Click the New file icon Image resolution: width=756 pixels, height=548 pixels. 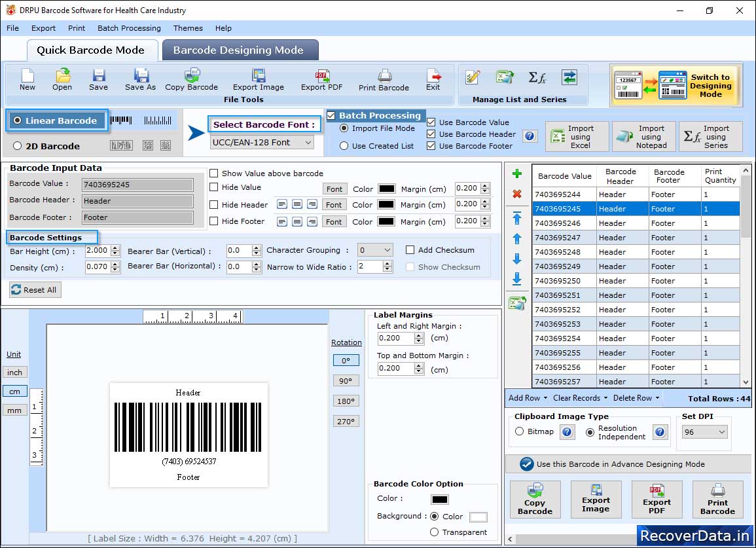(27, 80)
